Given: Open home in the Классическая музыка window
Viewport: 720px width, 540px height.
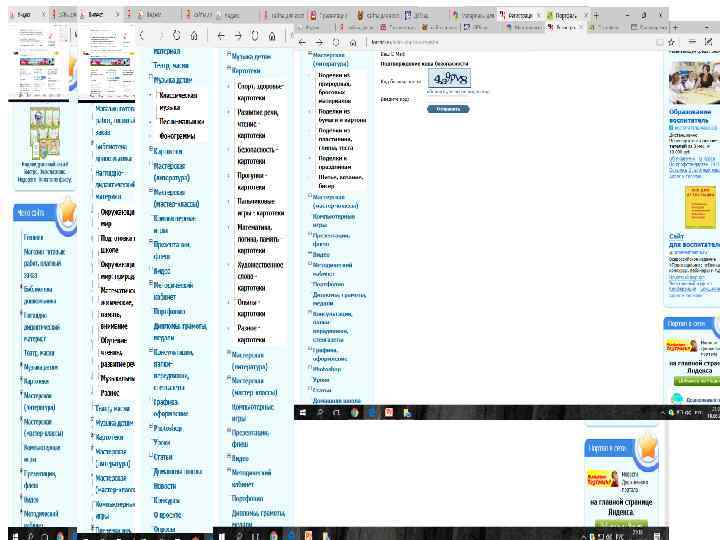Looking at the screenshot, I should (194, 35).
